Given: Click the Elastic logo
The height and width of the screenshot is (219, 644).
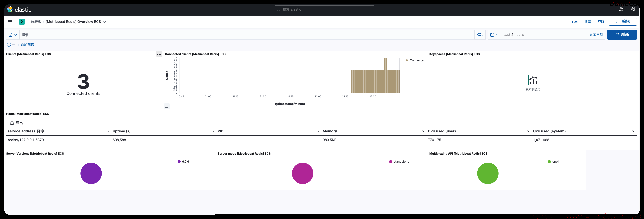Looking at the screenshot, I should point(19,10).
